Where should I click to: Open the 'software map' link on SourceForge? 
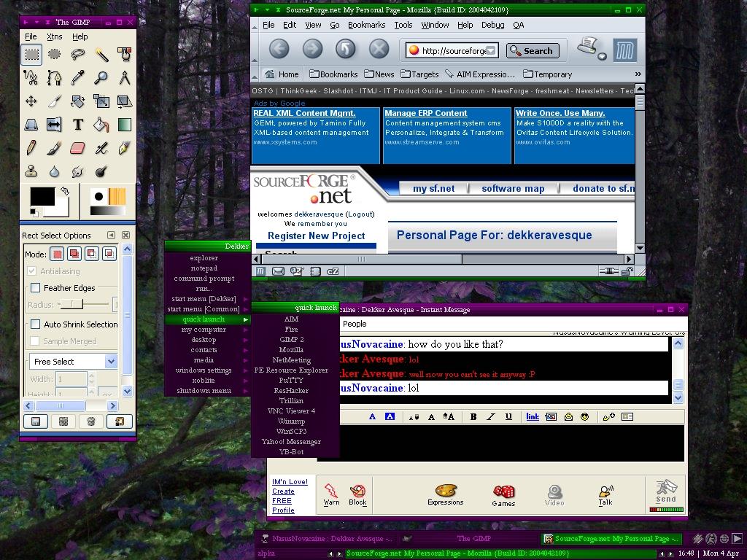513,189
